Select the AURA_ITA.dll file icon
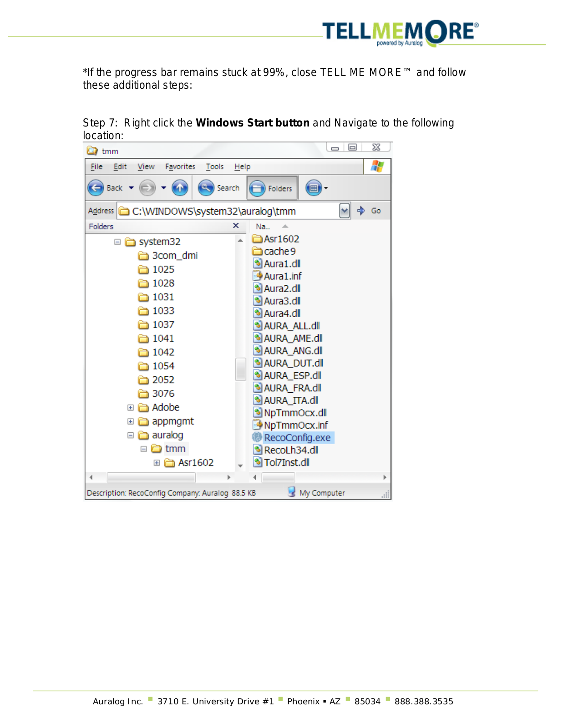Screen dimensions: 563x728 [258, 400]
